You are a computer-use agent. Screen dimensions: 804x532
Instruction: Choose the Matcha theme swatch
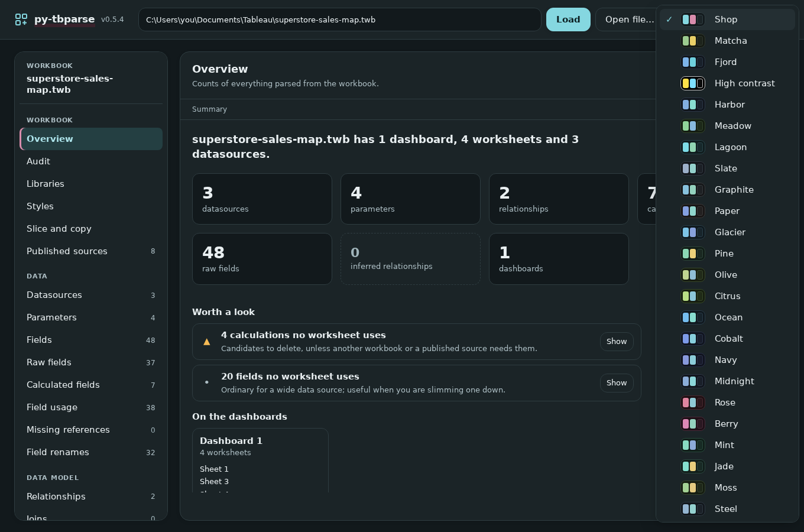point(692,41)
